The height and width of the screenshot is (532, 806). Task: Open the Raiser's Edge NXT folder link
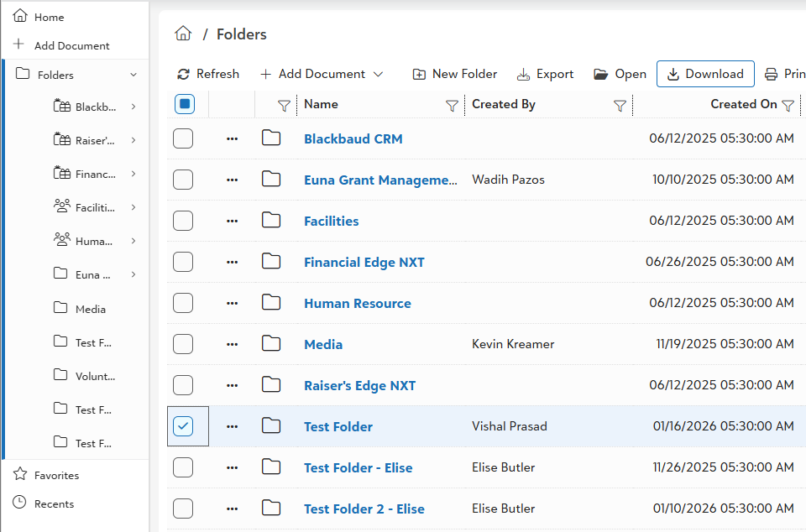[360, 386]
